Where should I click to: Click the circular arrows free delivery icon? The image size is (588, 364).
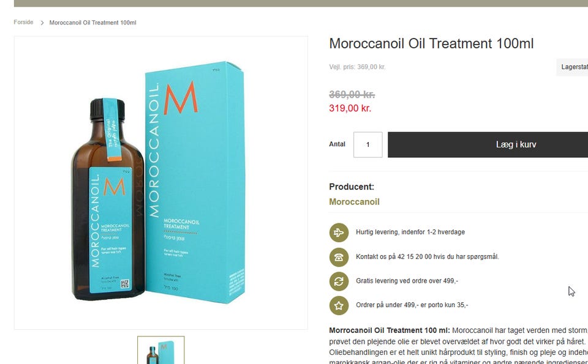click(339, 281)
